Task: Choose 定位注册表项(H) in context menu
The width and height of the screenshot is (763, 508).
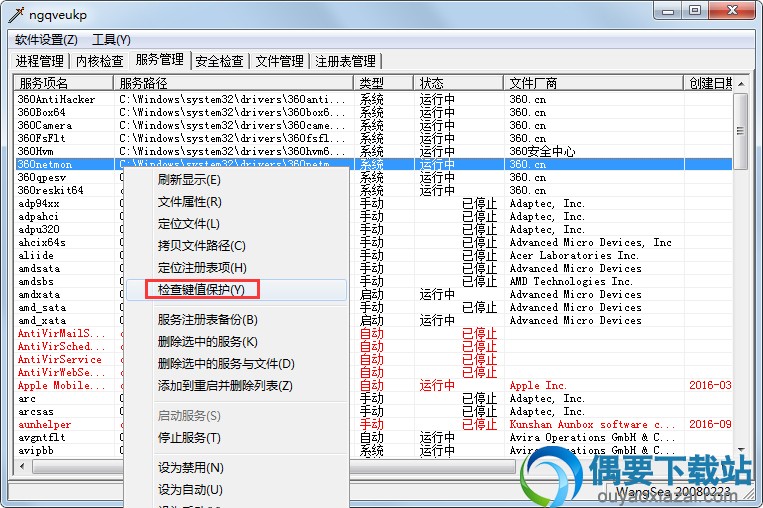Action: [236, 268]
